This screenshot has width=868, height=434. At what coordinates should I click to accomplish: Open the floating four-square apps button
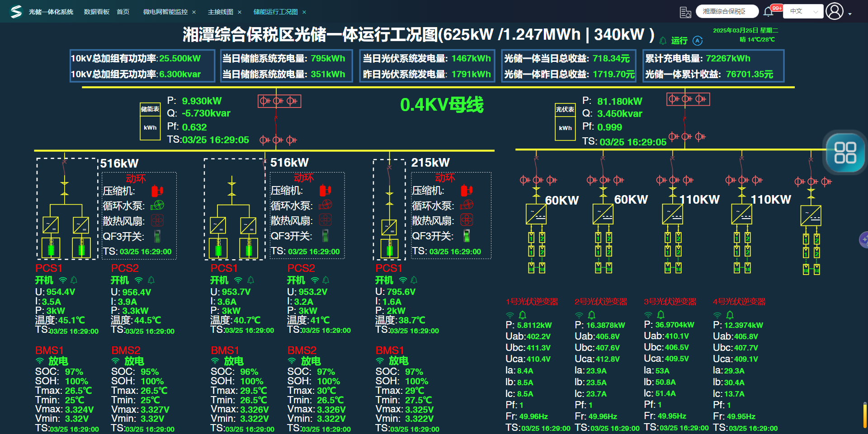845,153
